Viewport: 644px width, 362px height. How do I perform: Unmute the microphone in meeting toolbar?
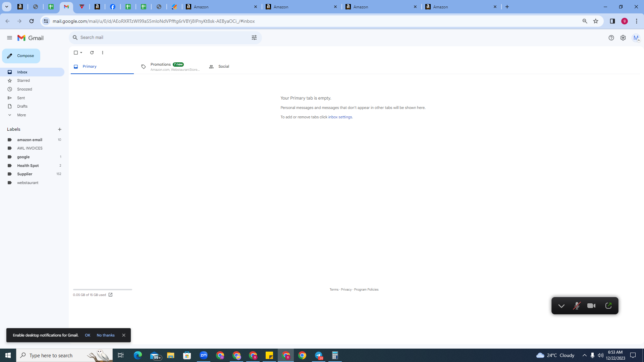click(577, 306)
